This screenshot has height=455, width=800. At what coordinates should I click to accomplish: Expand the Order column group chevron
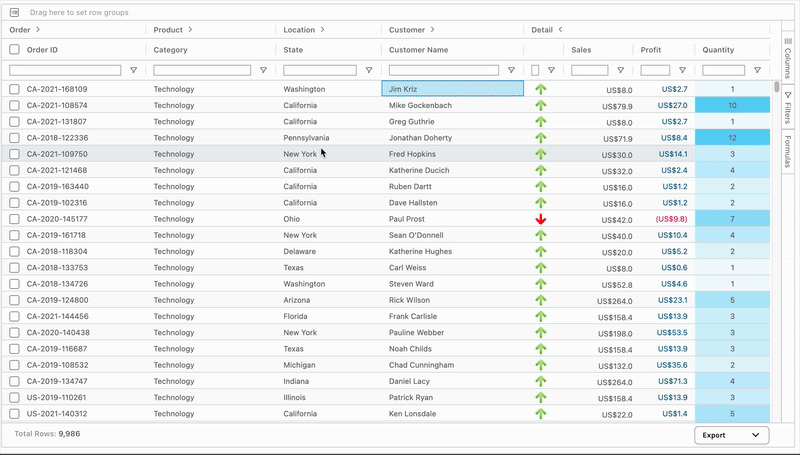pyautogui.click(x=38, y=30)
